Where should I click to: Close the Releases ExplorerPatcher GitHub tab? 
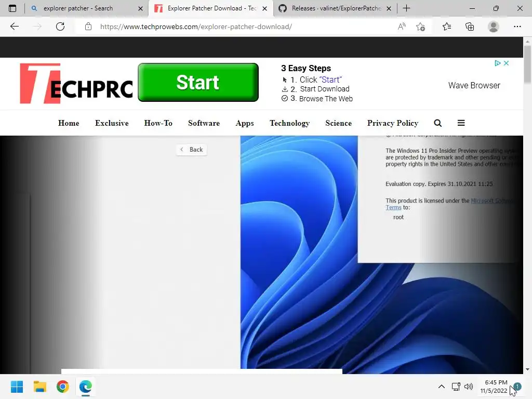coord(389,8)
